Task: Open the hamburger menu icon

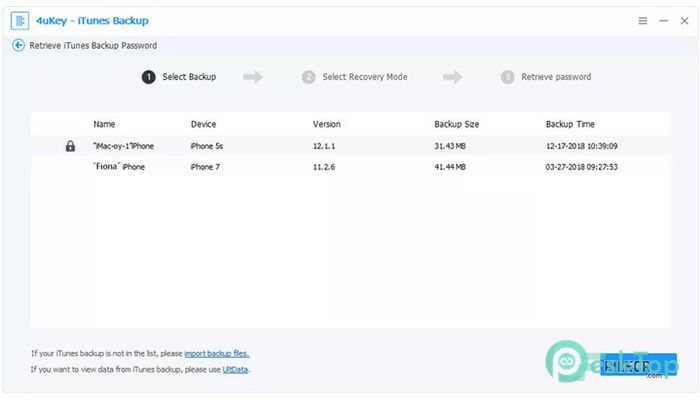Action: click(x=642, y=21)
